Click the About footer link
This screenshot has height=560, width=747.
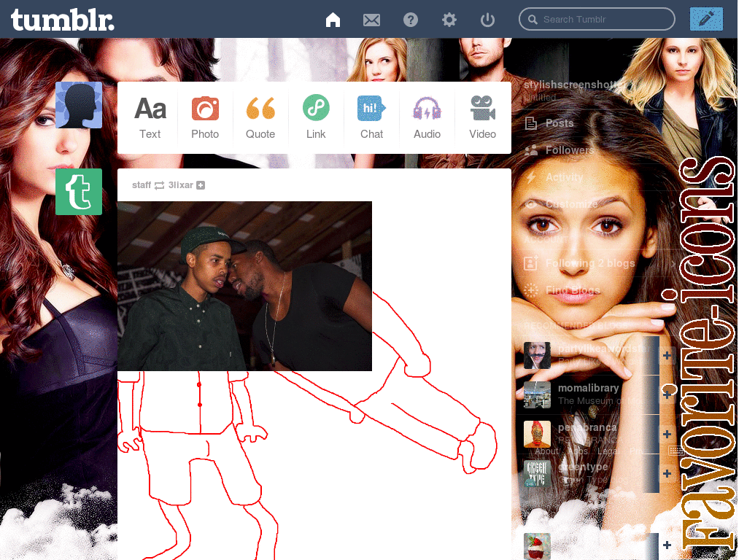pos(546,451)
